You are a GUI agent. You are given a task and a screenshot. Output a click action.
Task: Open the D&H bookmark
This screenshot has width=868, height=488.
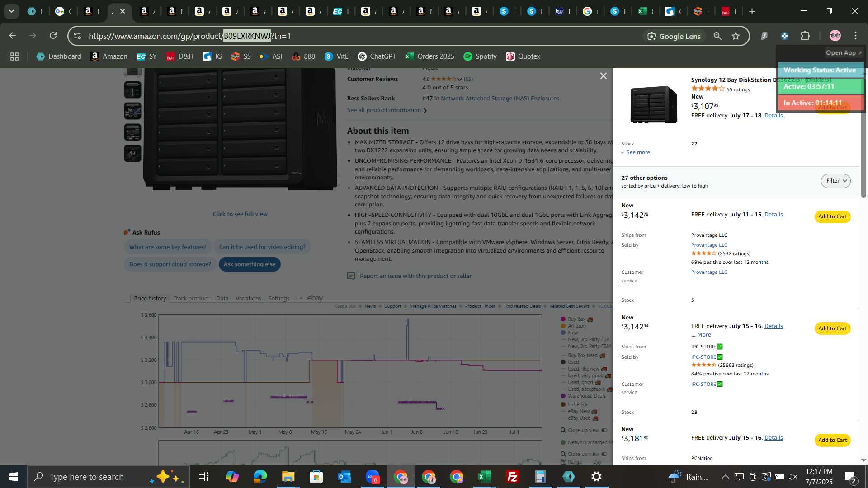coord(179,56)
